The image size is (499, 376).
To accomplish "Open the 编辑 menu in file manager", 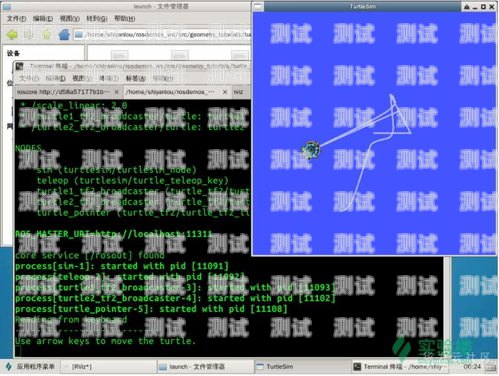I will click(43, 18).
